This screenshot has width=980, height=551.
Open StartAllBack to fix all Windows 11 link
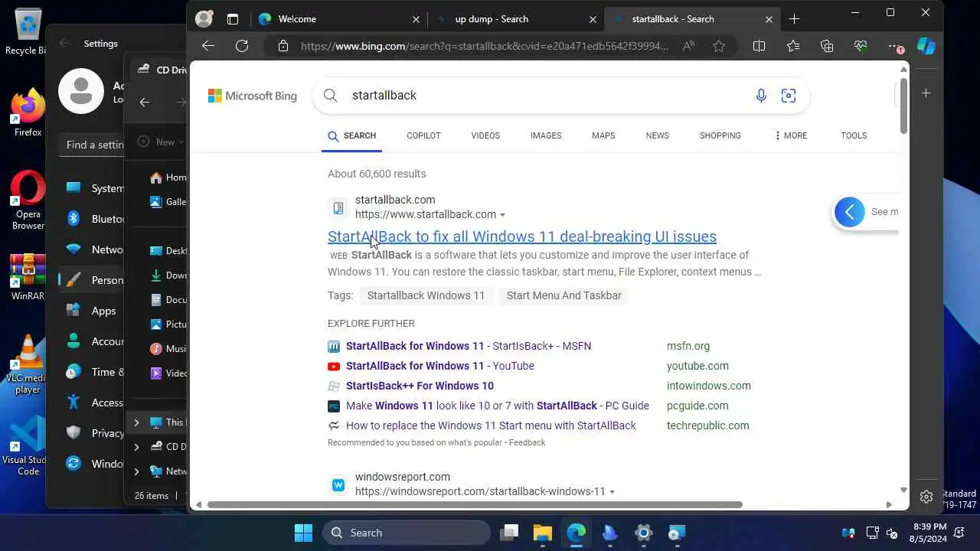tap(522, 236)
